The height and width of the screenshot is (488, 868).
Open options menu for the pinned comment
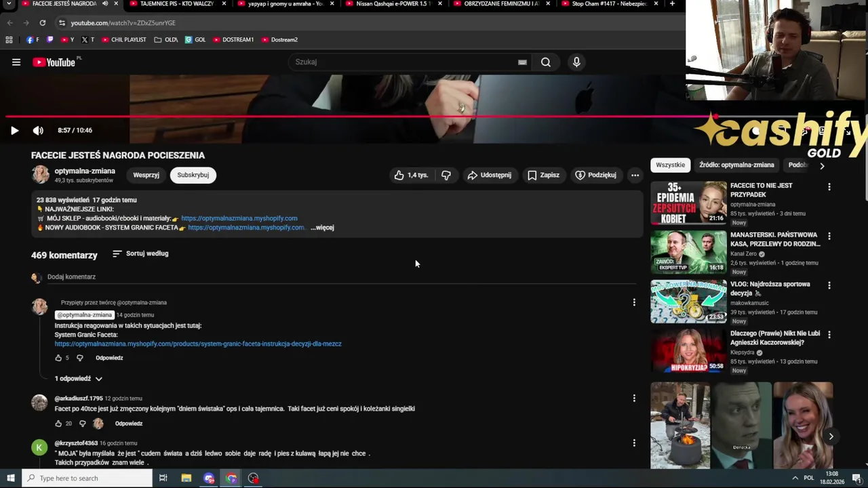634,302
